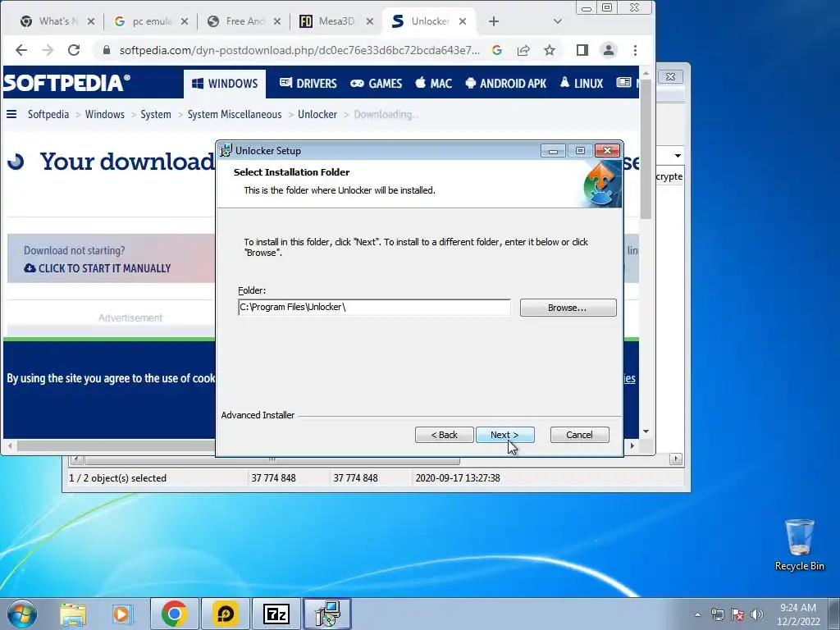Minimize the Unlocker Setup dialog
This screenshot has height=630, width=840.
pos(553,151)
